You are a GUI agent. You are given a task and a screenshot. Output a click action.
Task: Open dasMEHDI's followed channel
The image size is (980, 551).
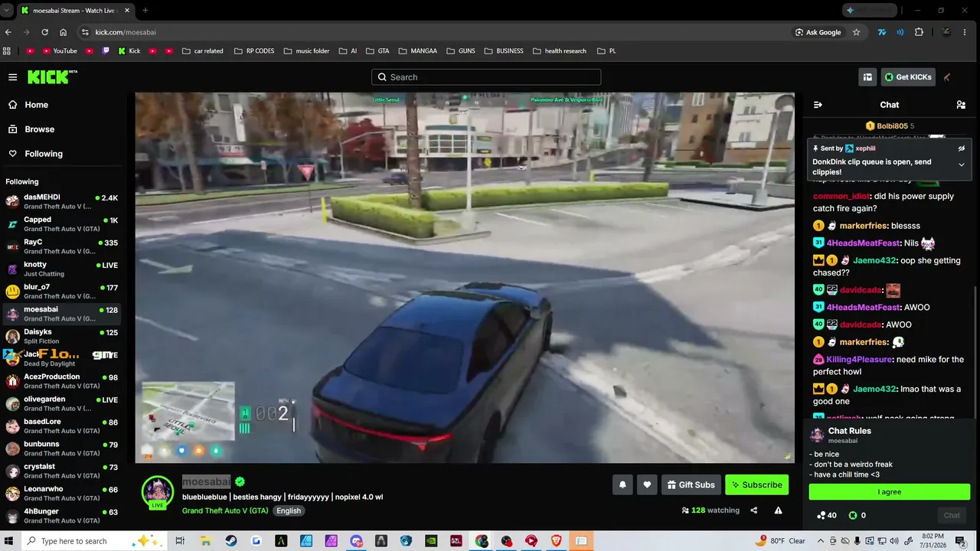click(x=61, y=202)
